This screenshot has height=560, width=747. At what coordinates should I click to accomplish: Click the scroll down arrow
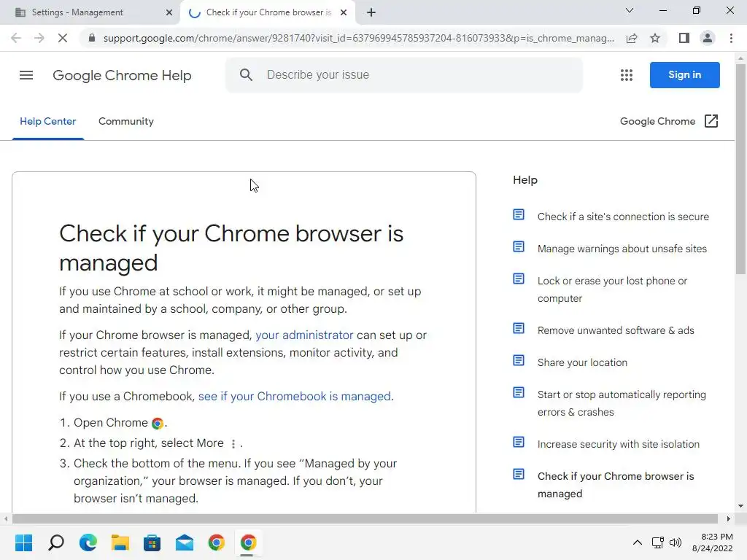740,506
